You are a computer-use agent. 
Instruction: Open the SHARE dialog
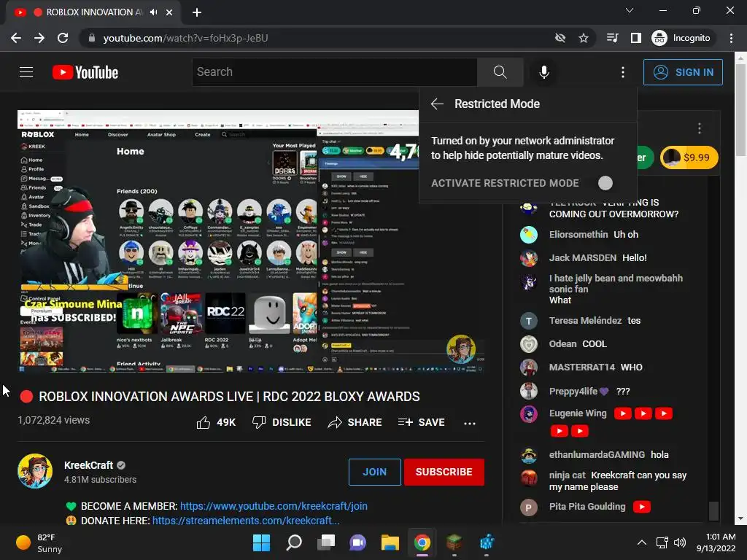(355, 422)
